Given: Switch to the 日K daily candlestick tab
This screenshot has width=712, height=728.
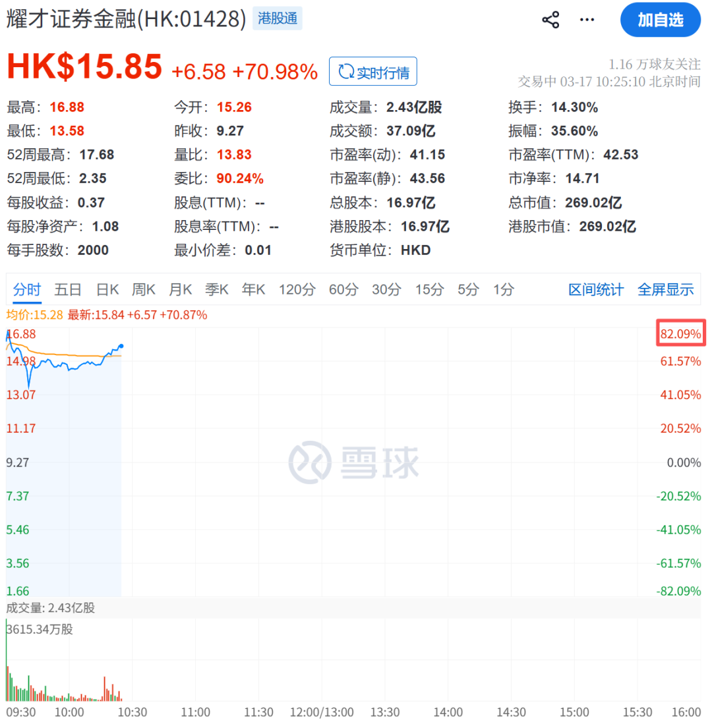Looking at the screenshot, I should (107, 289).
